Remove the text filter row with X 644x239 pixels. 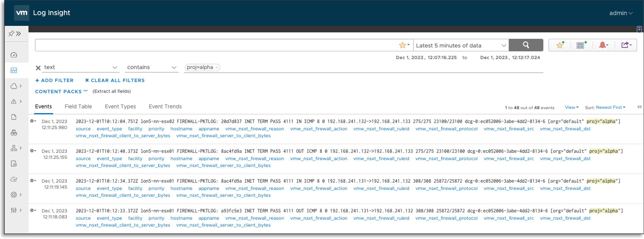coord(38,68)
